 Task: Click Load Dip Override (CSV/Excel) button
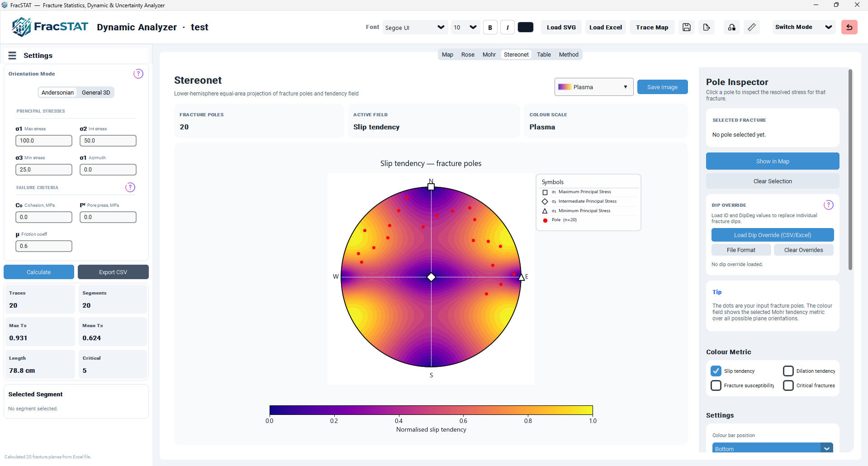(773, 235)
